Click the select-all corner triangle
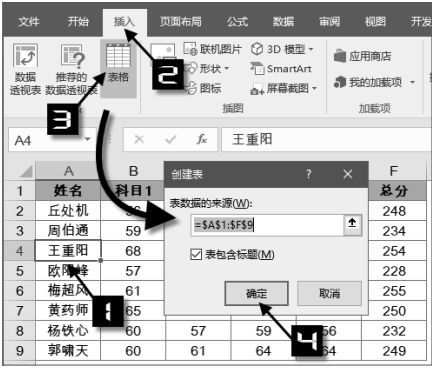Image resolution: width=434 pixels, height=368 pixels. click(26, 171)
